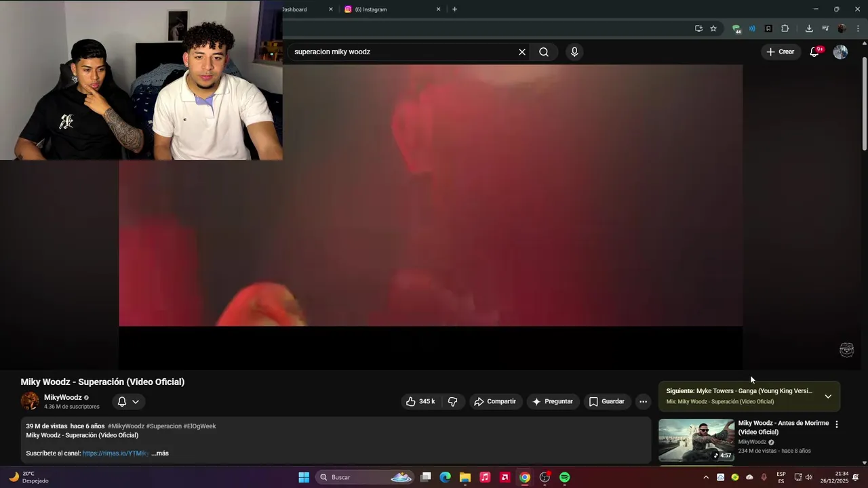Open the more actions three-dot menu
Viewport: 868px width, 488px height.
point(643,401)
